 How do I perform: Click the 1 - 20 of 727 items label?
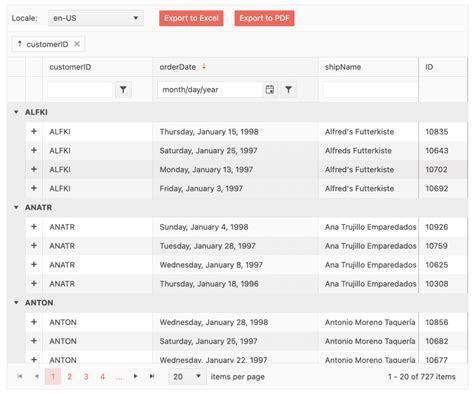[x=422, y=377]
